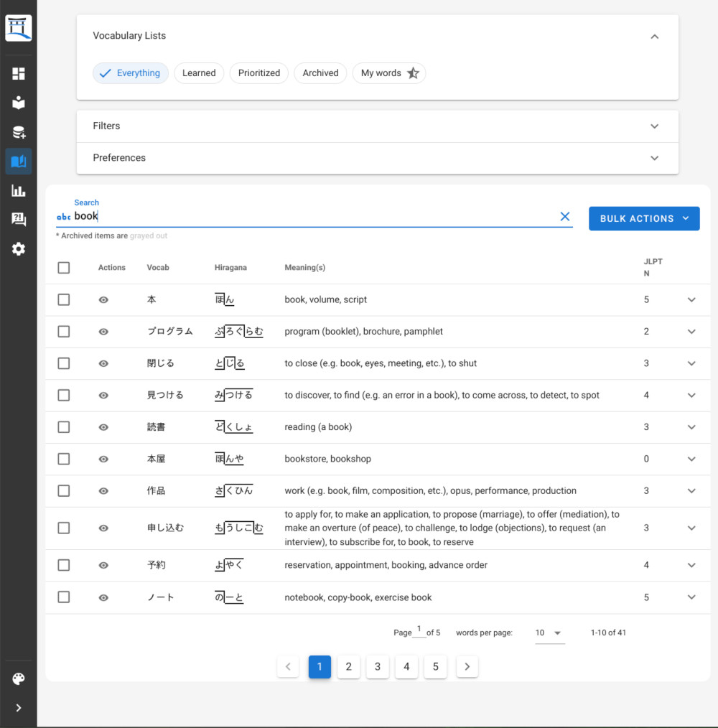Go to page 3 of results
This screenshot has width=718, height=728.
377,667
